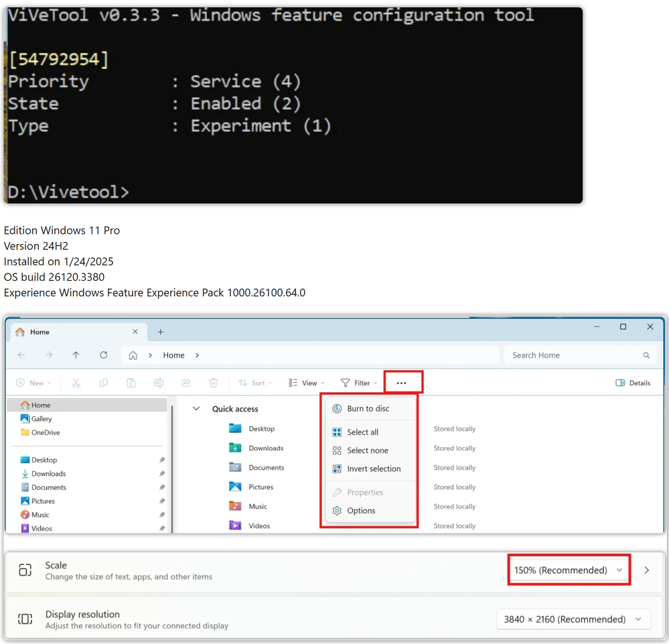The height and width of the screenshot is (644, 669).
Task: Go back with the left arrow
Action: 21,355
